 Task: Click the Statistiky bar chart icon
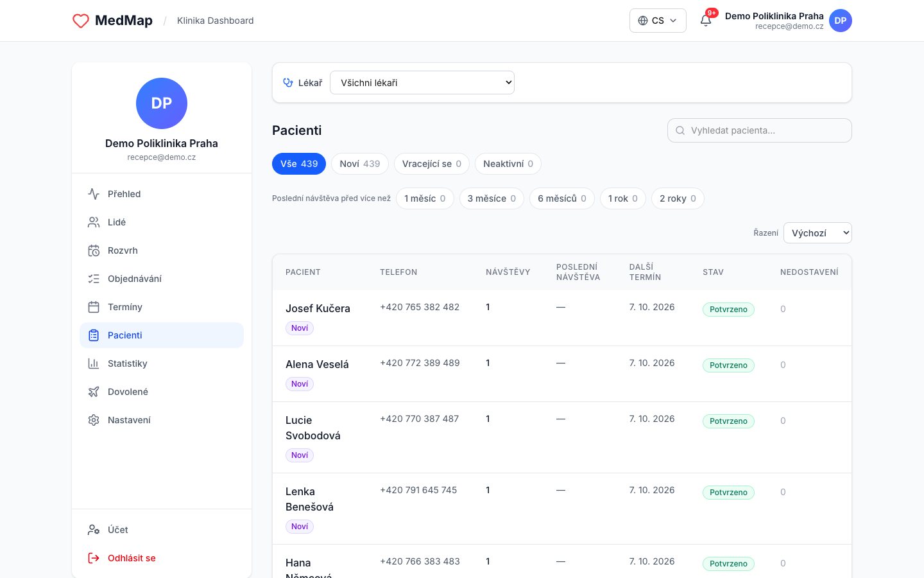click(x=94, y=363)
